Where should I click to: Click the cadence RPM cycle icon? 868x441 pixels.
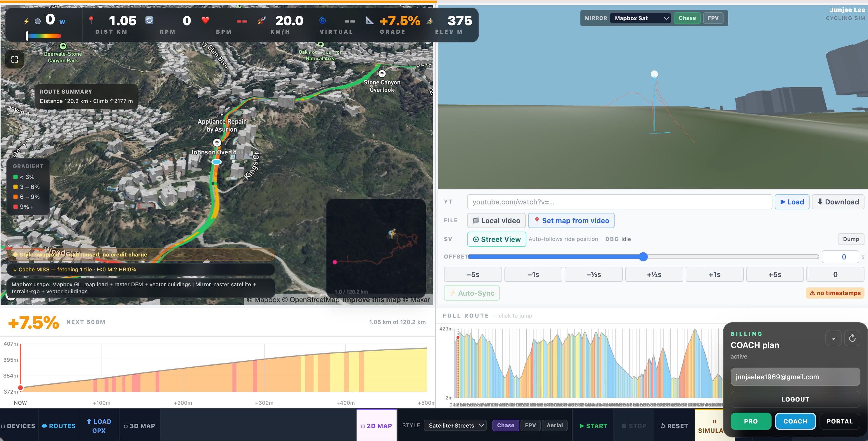click(149, 20)
